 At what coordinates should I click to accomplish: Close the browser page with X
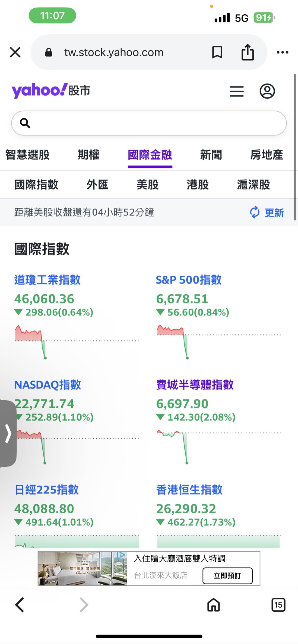point(15,52)
